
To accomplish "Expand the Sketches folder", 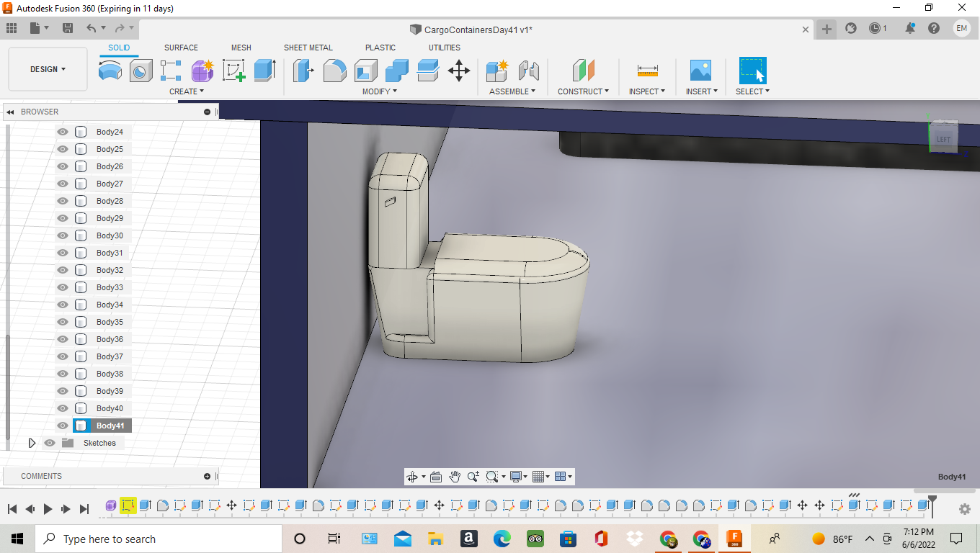I will point(32,443).
